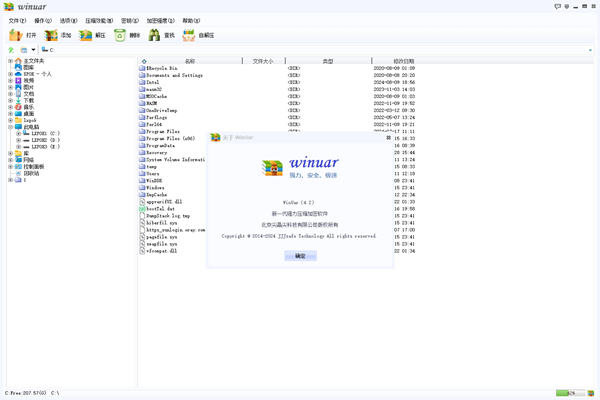The image size is (600, 400).
Task: Click the 图库 gallery icon in tree
Action: 18,67
